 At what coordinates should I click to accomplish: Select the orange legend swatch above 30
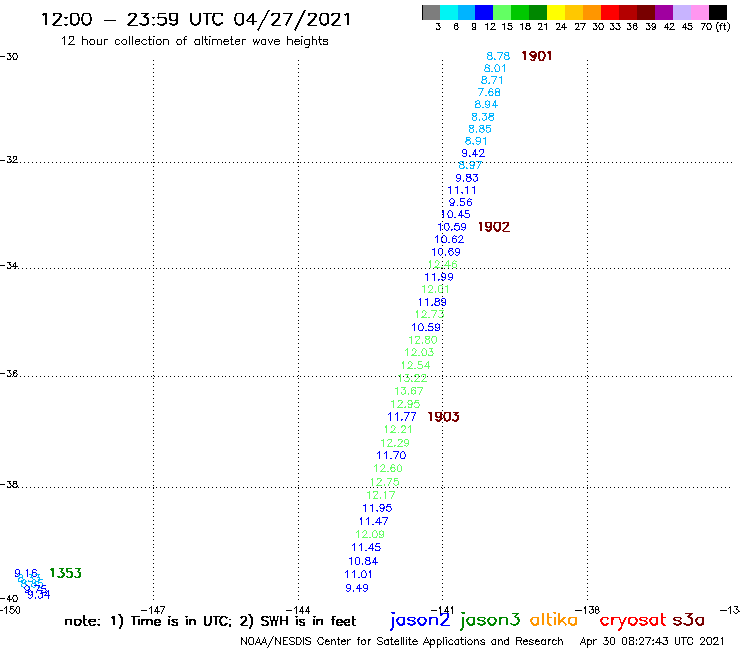click(592, 12)
